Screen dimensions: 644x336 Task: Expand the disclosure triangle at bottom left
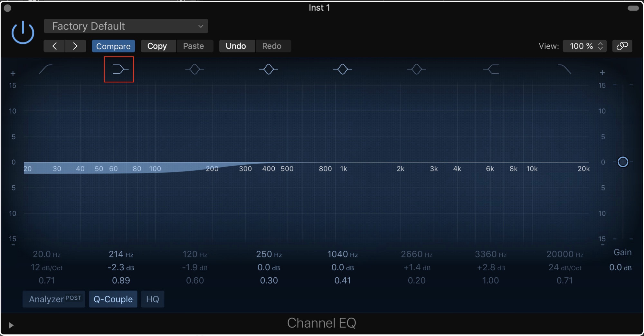pyautogui.click(x=11, y=325)
